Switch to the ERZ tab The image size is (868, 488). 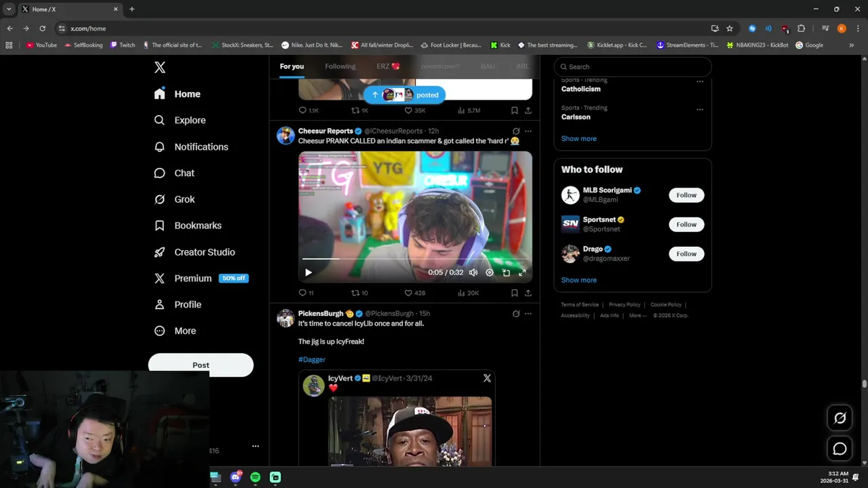(389, 66)
